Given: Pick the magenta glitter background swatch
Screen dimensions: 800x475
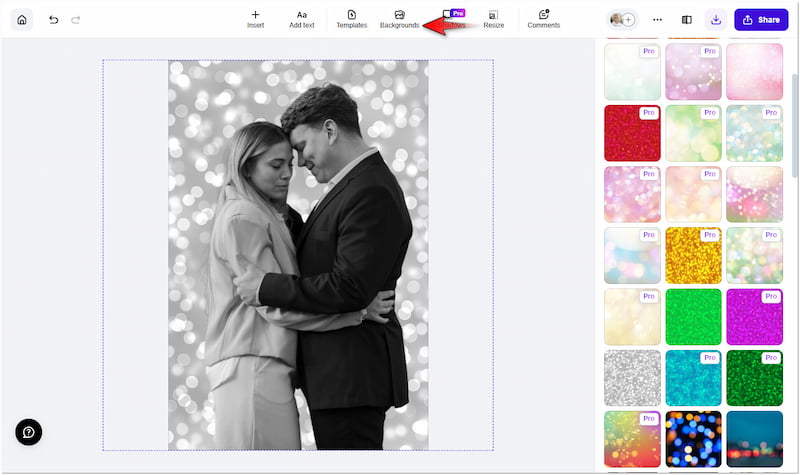Looking at the screenshot, I should (x=754, y=316).
